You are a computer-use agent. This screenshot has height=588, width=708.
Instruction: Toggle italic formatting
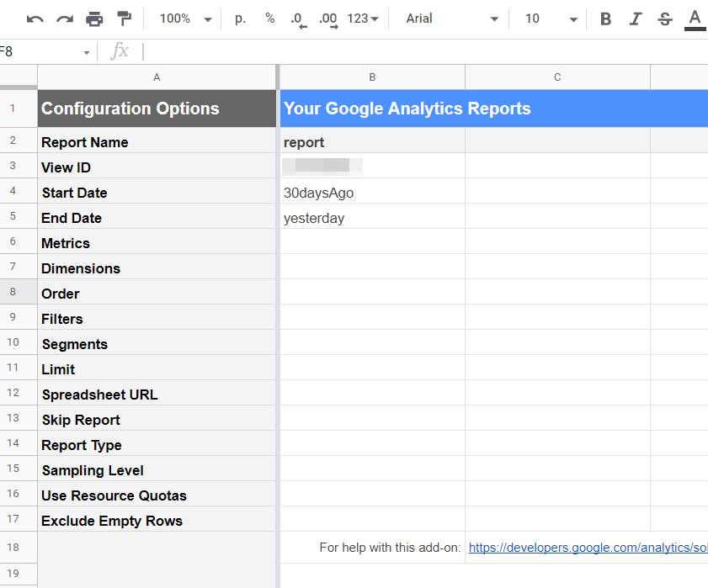[x=636, y=19]
